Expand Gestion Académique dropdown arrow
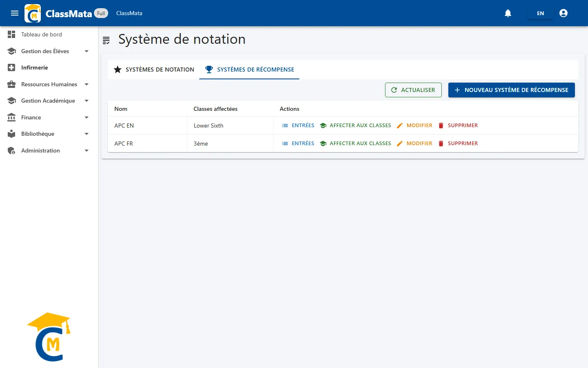588x368 pixels. click(x=87, y=101)
